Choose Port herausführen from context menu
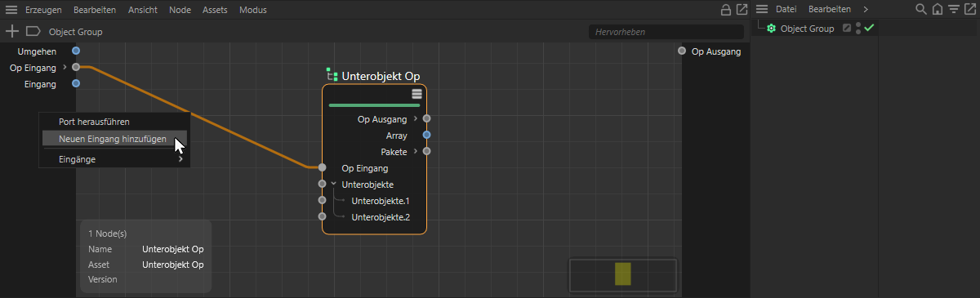Screen dimensions: 980x298 pyautogui.click(x=94, y=122)
